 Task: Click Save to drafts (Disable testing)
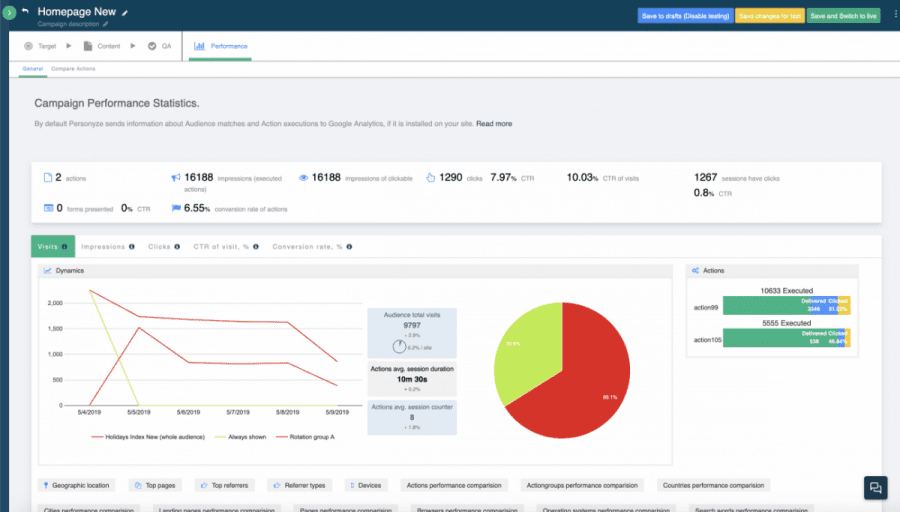[x=685, y=15]
